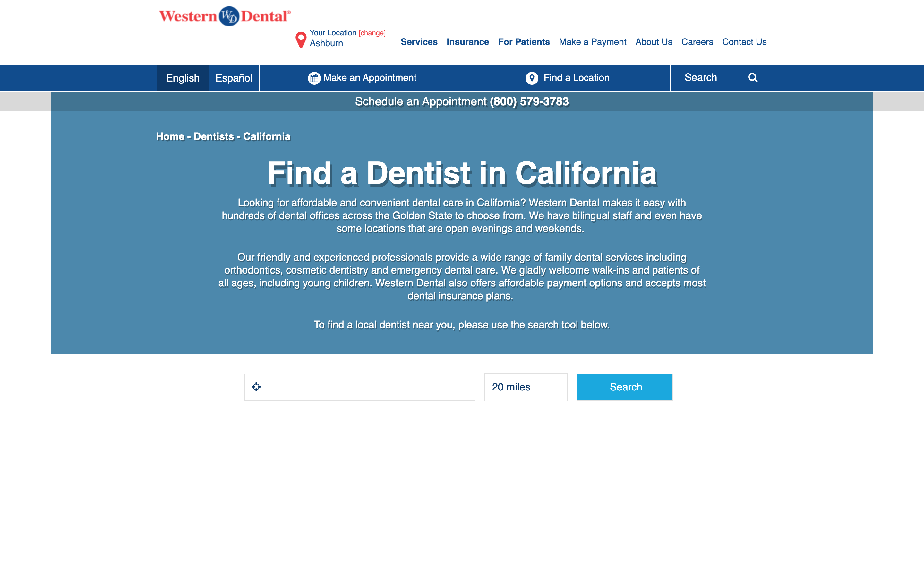
Task: Click the magnifying glass search icon
Action: tap(753, 78)
